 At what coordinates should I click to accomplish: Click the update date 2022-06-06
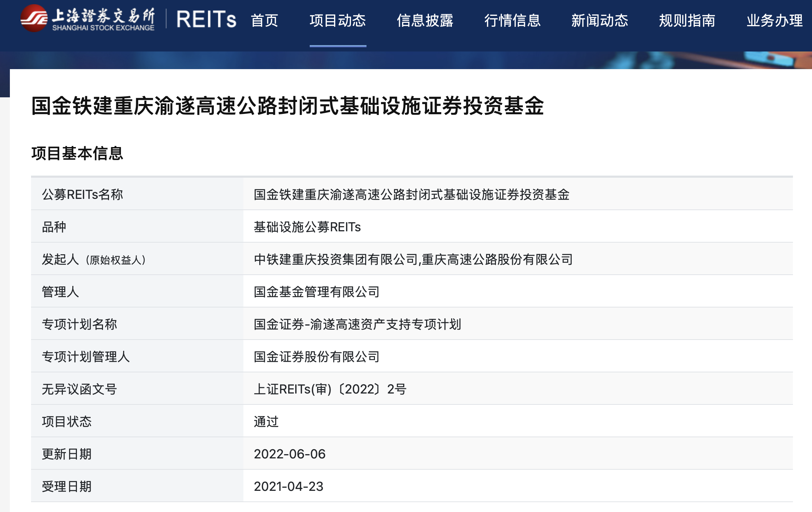pyautogui.click(x=290, y=454)
